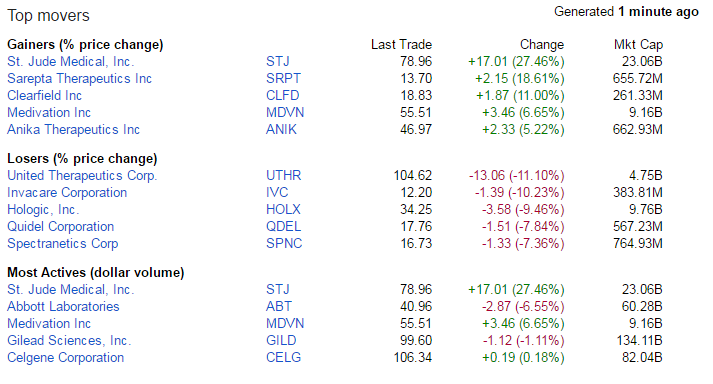Viewport: 713px width, 384px height.
Task: Open Anika Therapeutics Inc link
Action: pyautogui.click(x=73, y=130)
